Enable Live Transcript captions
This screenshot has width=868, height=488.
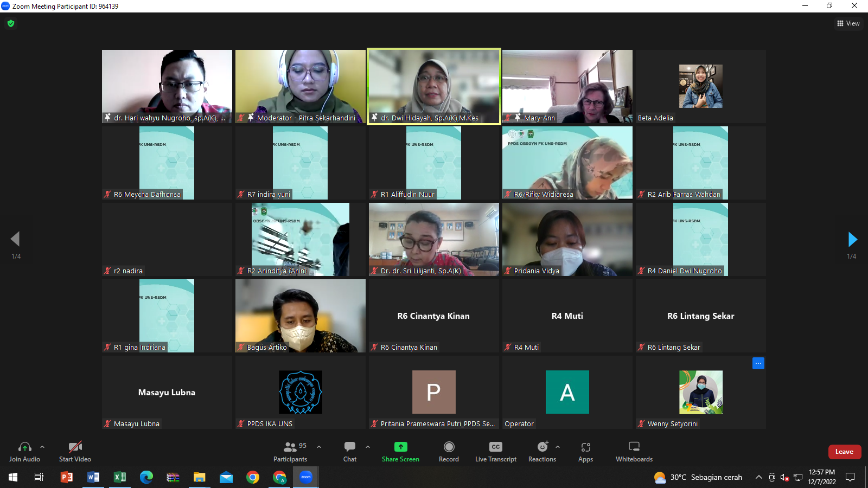click(x=495, y=451)
